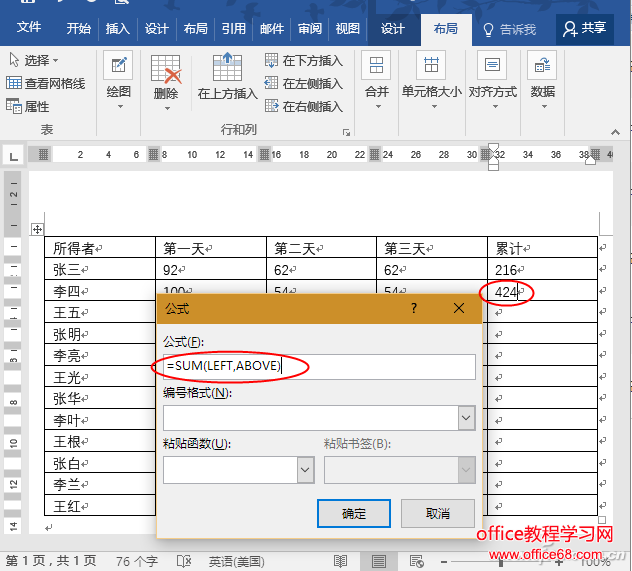The image size is (632, 571).
Task: Click the 76 个字 word count
Action: [x=137, y=561]
